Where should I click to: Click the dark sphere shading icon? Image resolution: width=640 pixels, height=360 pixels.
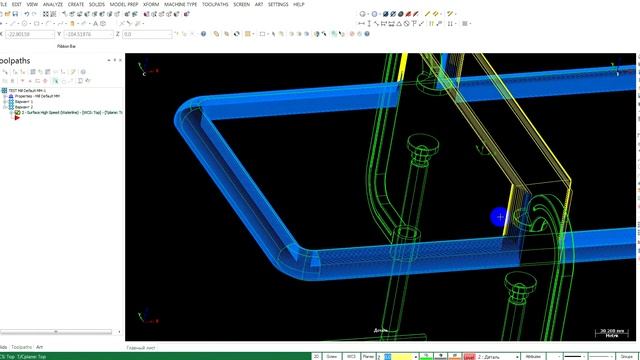tap(401, 14)
